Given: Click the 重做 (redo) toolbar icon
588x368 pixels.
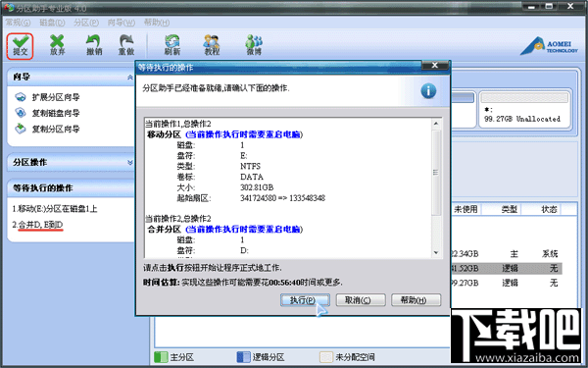Looking at the screenshot, I should [126, 45].
